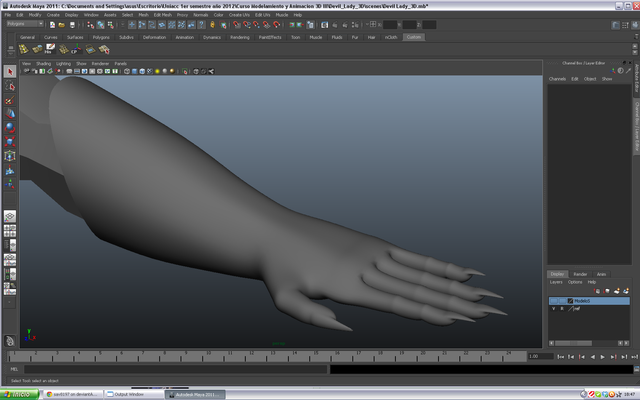Toggle visibility box of Modelo5 layer
The width and height of the screenshot is (640, 400).
tap(553, 300)
